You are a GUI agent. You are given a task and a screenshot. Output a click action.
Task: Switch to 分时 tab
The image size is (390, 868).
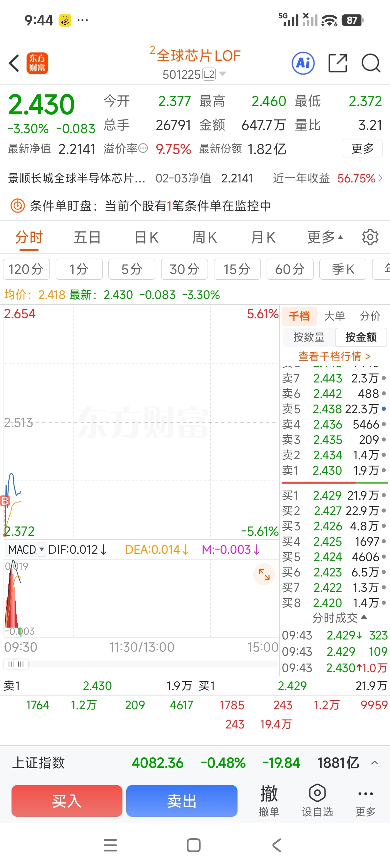29,237
